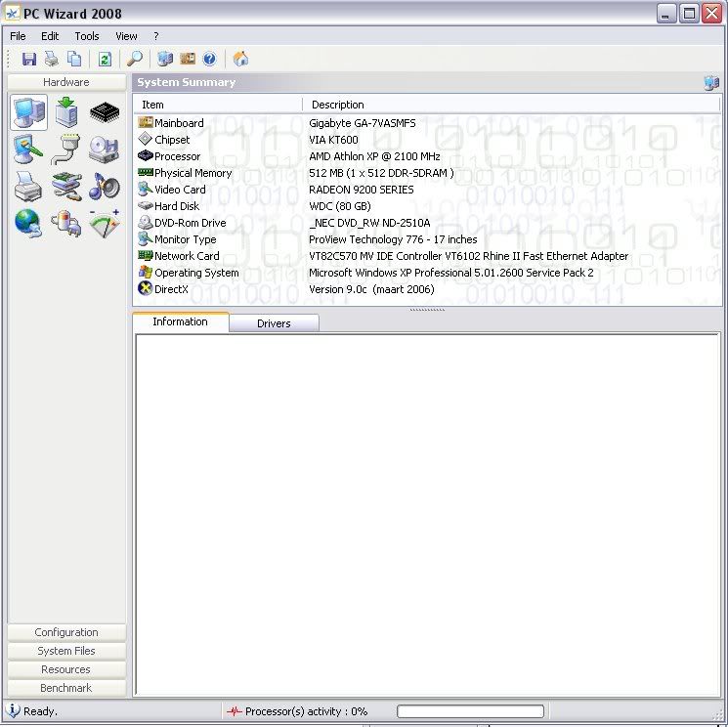Click the Description column header
Viewport: 728px width, 727px height.
511,105
